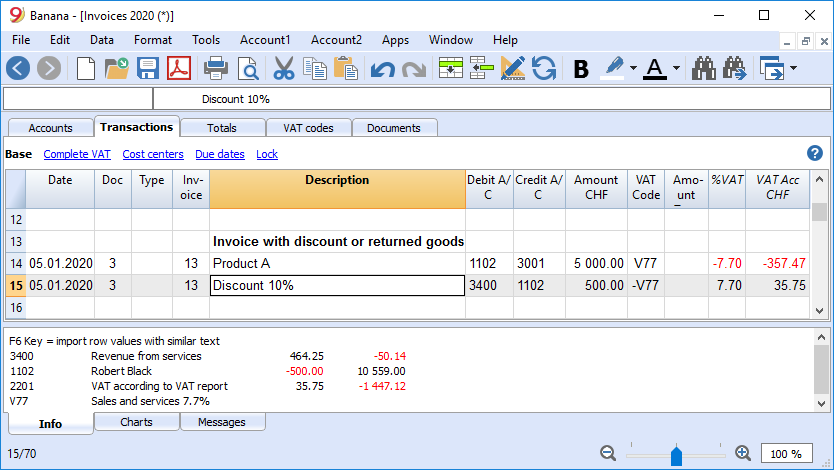Open a file with the folder icon
The height and width of the screenshot is (471, 834).
[116, 69]
